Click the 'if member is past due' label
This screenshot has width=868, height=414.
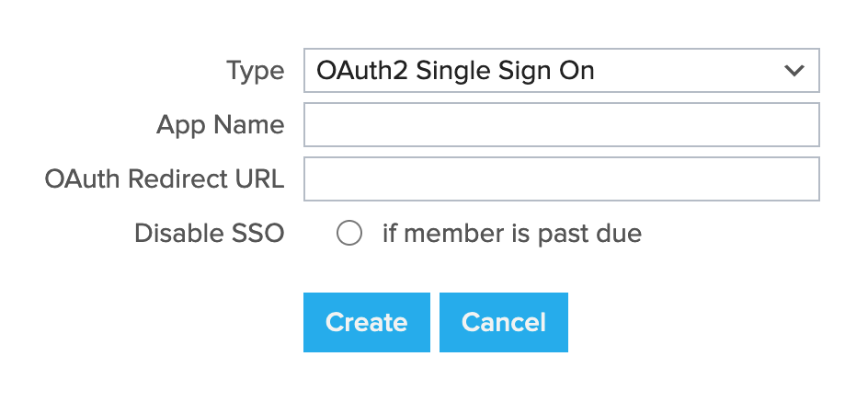click(511, 234)
